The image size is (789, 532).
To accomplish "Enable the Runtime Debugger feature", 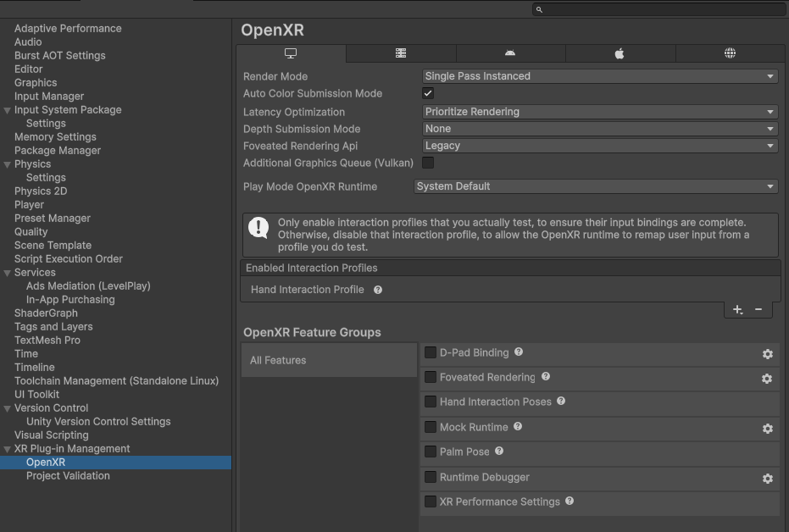I will 431,477.
